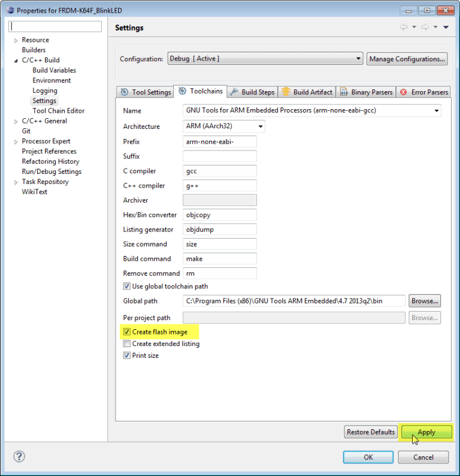This screenshot has width=460, height=476.
Task: Uncheck Use global toolchain path
Action: [127, 287]
